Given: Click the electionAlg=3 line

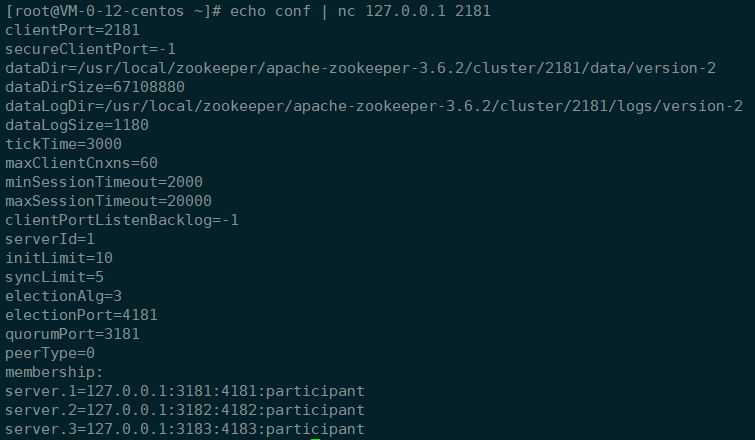Looking at the screenshot, I should [64, 296].
